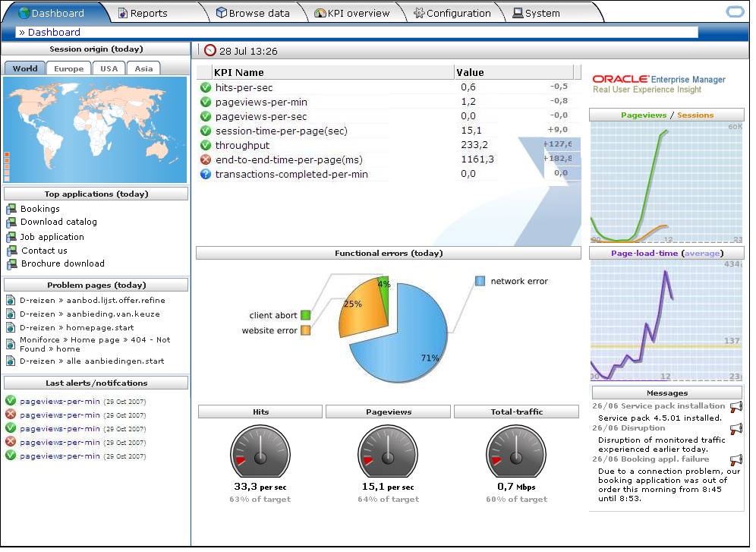Click the Contact us application icon
Image resolution: width=756 pixels, height=552 pixels.
(11, 251)
